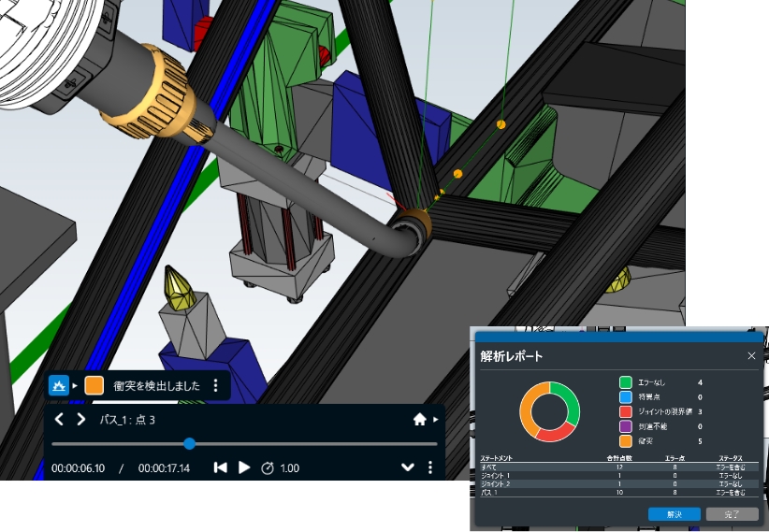
Task: Click the blue collision detection icon
Action: 59,385
